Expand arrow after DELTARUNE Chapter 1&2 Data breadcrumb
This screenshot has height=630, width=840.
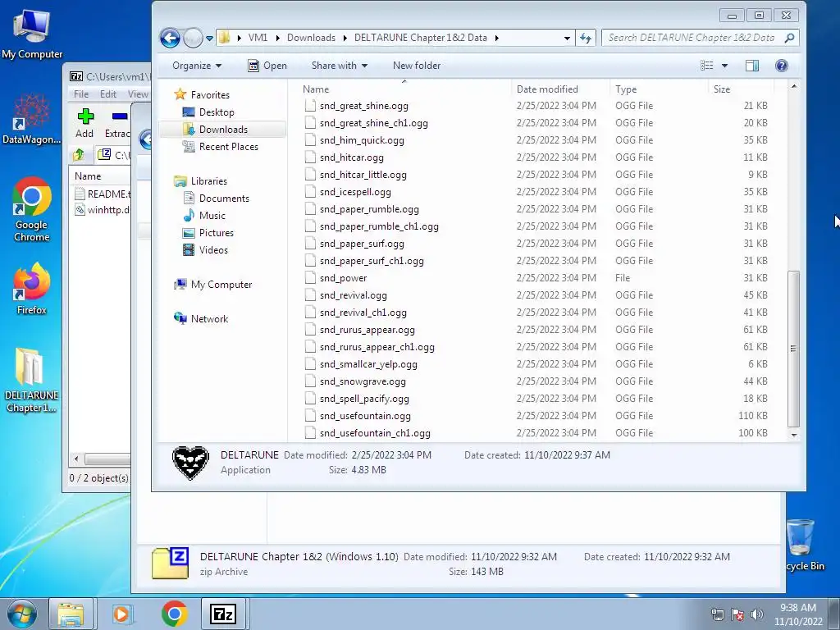pyautogui.click(x=497, y=38)
